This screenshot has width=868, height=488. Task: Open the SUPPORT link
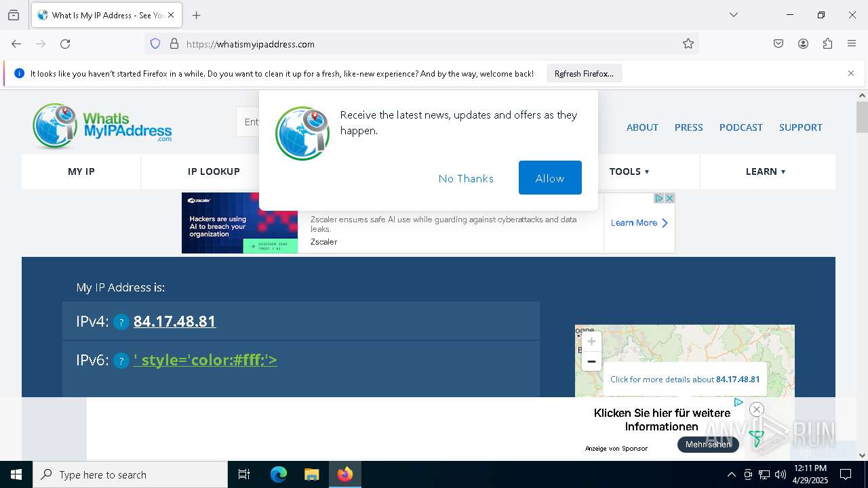point(800,127)
